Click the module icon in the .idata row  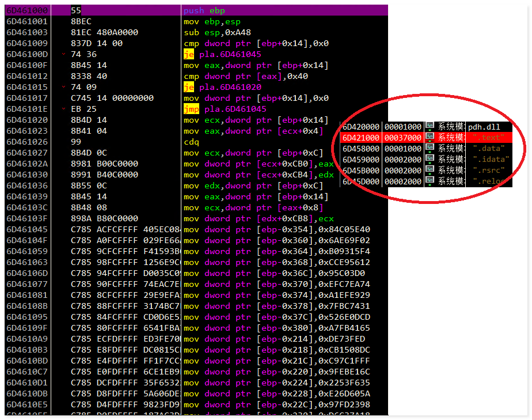[430, 160]
